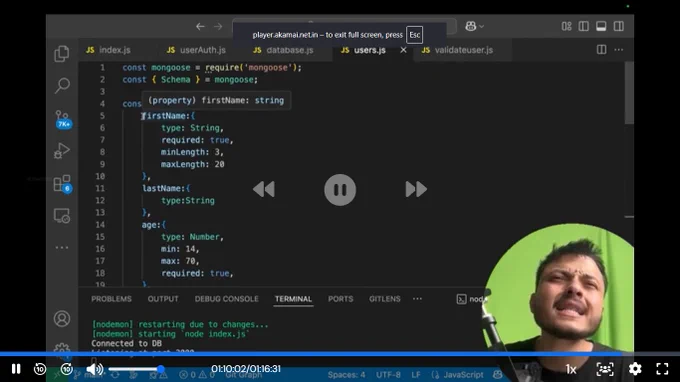The width and height of the screenshot is (680, 382).
Task: Skip back 10 seconds
Action: (40, 369)
